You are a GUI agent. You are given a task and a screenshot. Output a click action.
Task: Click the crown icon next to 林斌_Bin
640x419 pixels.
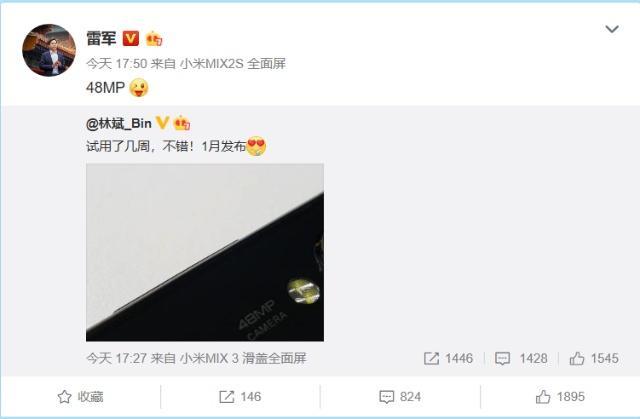click(182, 123)
